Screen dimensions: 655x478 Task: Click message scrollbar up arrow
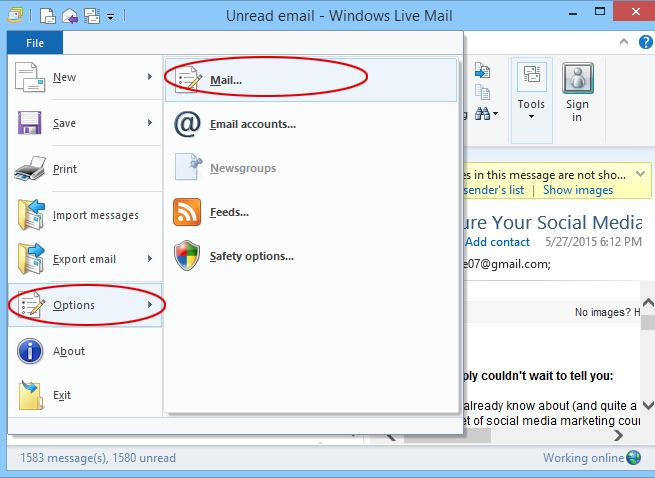tap(648, 303)
